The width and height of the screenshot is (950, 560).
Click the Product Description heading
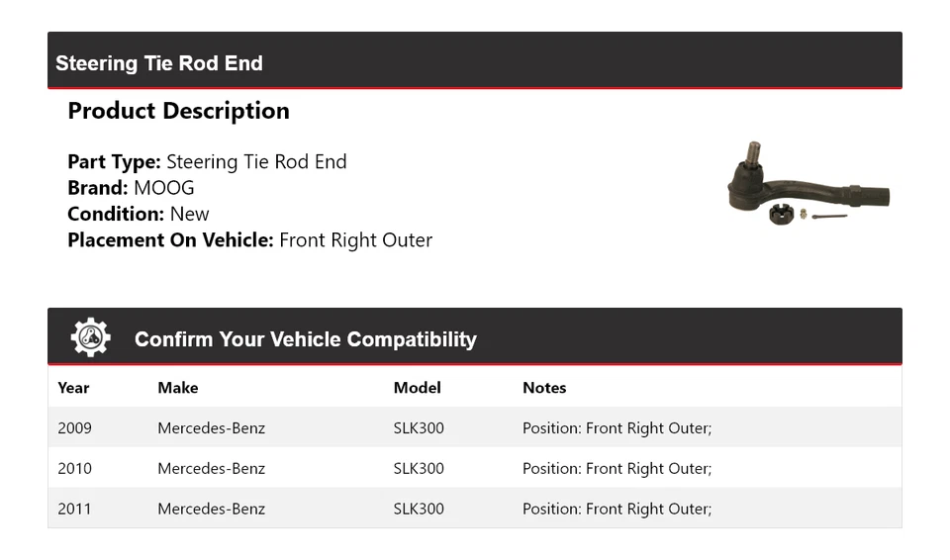tap(178, 111)
